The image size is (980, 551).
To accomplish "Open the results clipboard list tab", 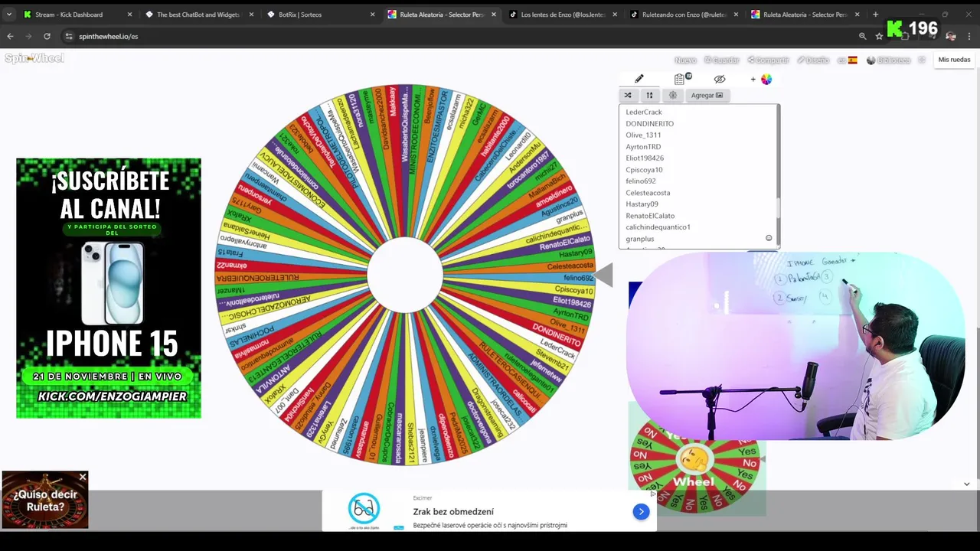I will click(680, 79).
